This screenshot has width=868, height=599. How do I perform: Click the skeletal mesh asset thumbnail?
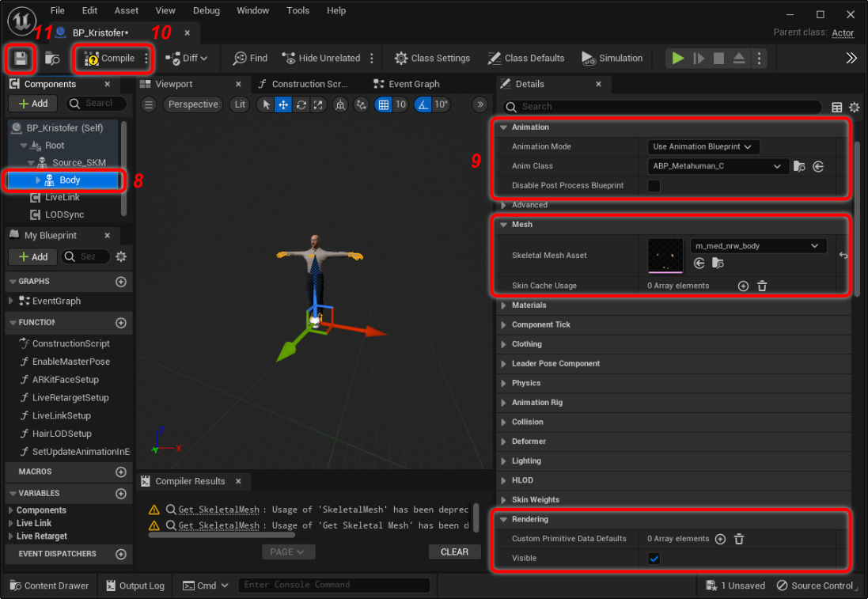[x=665, y=256]
